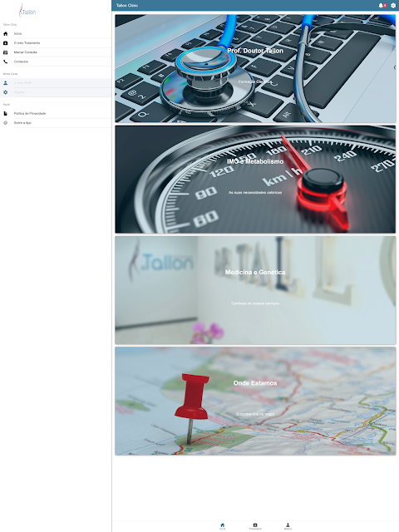The width and height of the screenshot is (399, 532).
Task: Click the Opções gear icon in sidebar
Action: tap(6, 92)
